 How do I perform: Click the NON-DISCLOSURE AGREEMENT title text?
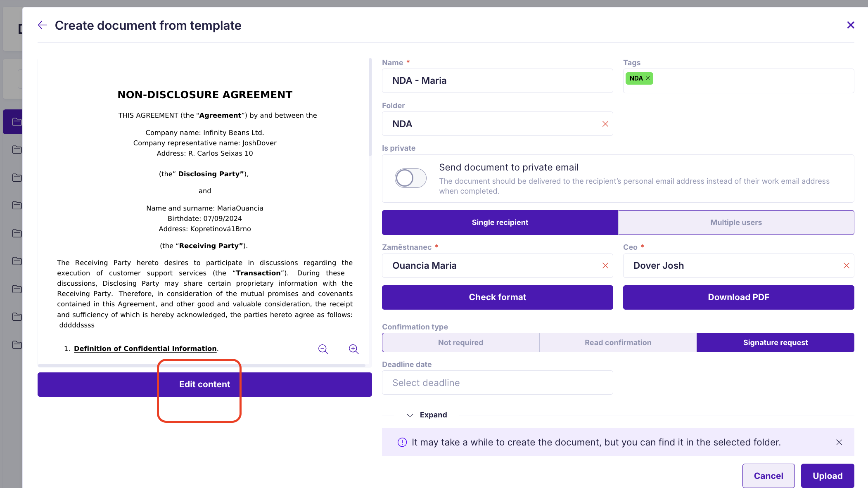[205, 95]
